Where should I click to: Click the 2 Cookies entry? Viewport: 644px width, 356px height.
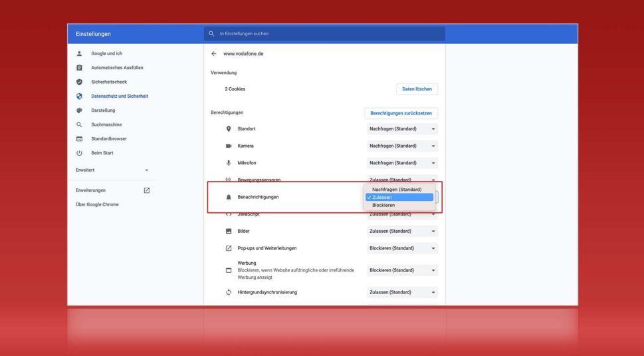pos(235,89)
